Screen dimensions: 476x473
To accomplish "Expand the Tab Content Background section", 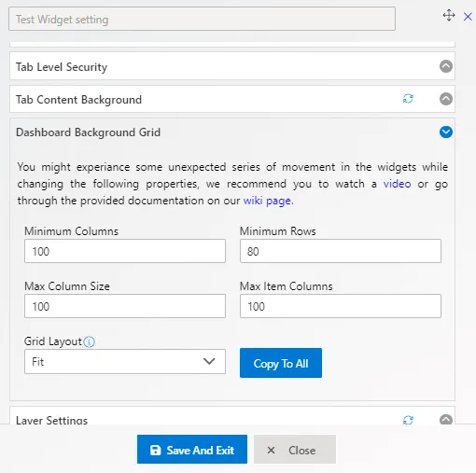I will (x=446, y=99).
